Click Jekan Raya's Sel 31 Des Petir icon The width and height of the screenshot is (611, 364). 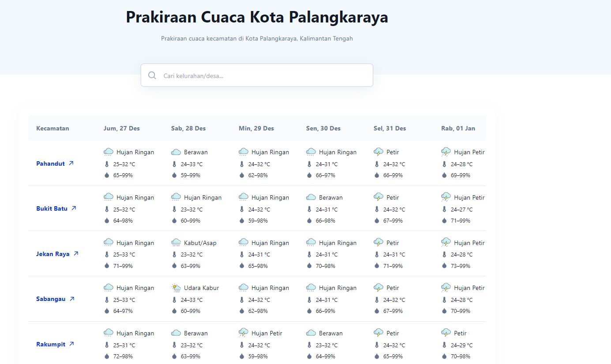tap(379, 243)
